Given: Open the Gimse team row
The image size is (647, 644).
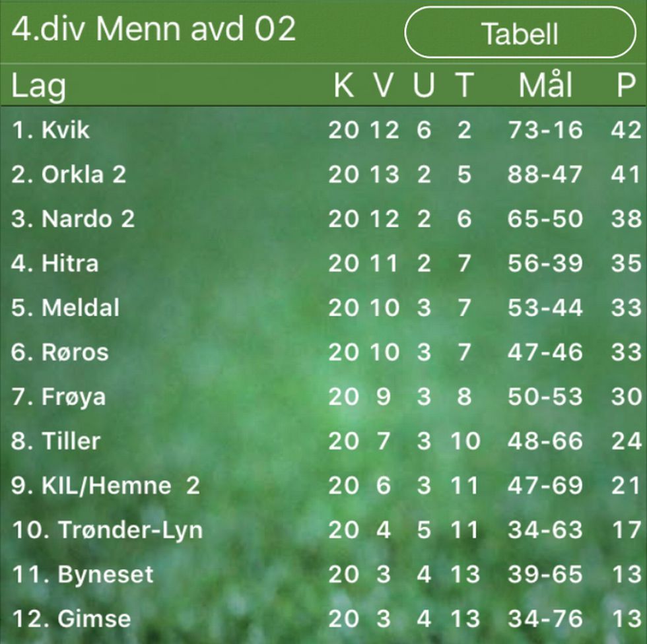Looking at the screenshot, I should point(323,619).
